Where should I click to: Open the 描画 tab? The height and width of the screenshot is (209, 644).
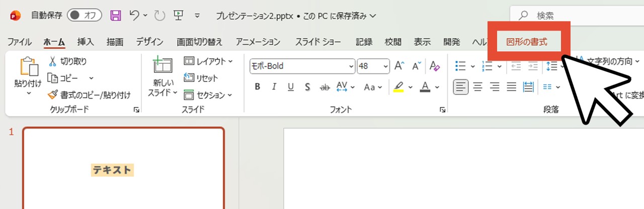coord(115,42)
